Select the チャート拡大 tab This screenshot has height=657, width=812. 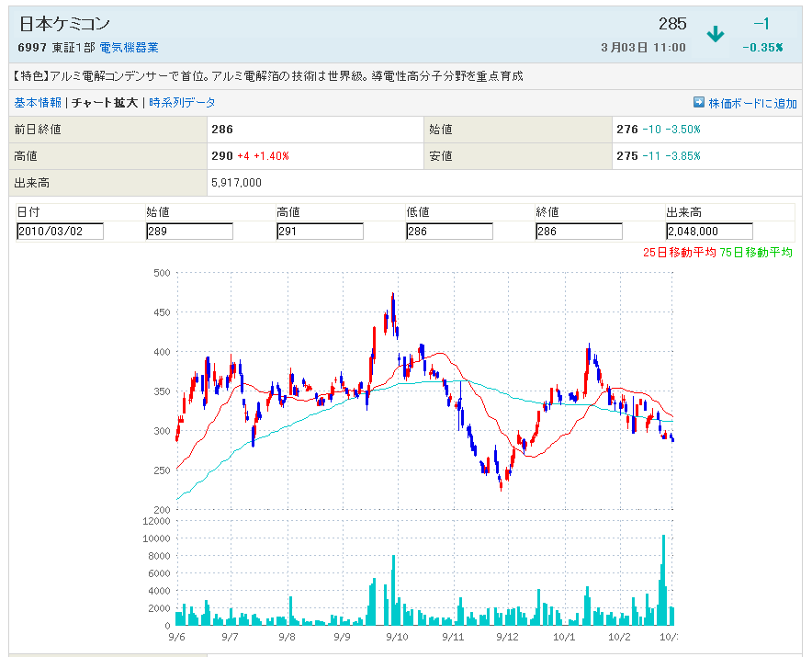[x=105, y=103]
